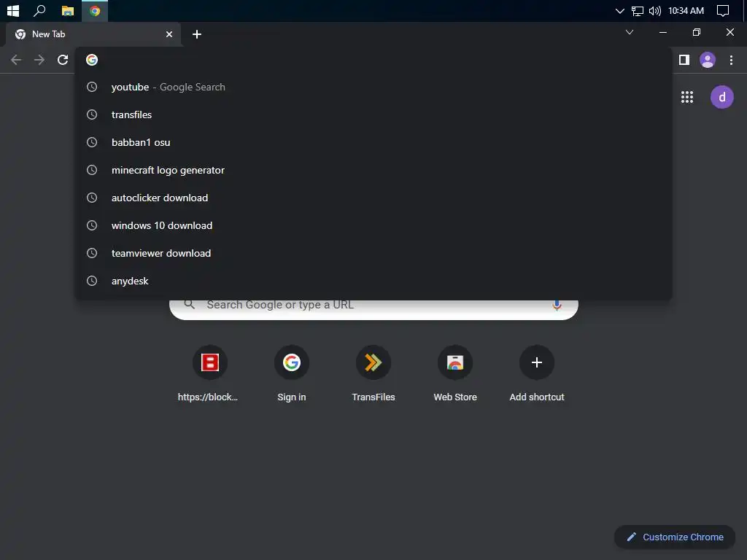The height and width of the screenshot is (560, 747).
Task: Select the 'babban1 osu' suggestion
Action: [x=373, y=142]
